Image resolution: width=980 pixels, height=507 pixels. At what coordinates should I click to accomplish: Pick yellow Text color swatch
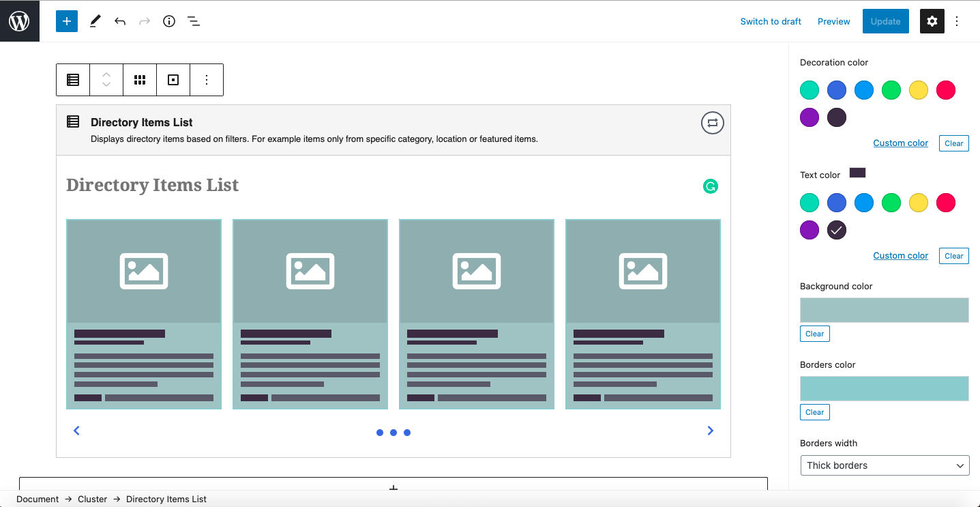tap(919, 203)
